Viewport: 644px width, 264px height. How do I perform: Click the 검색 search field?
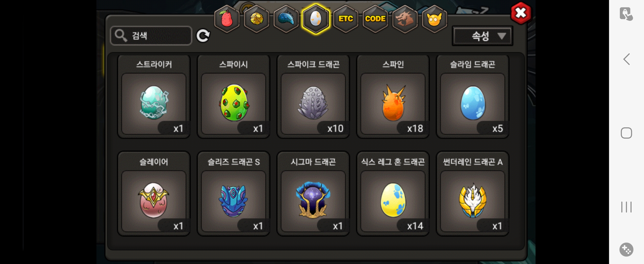click(x=151, y=36)
